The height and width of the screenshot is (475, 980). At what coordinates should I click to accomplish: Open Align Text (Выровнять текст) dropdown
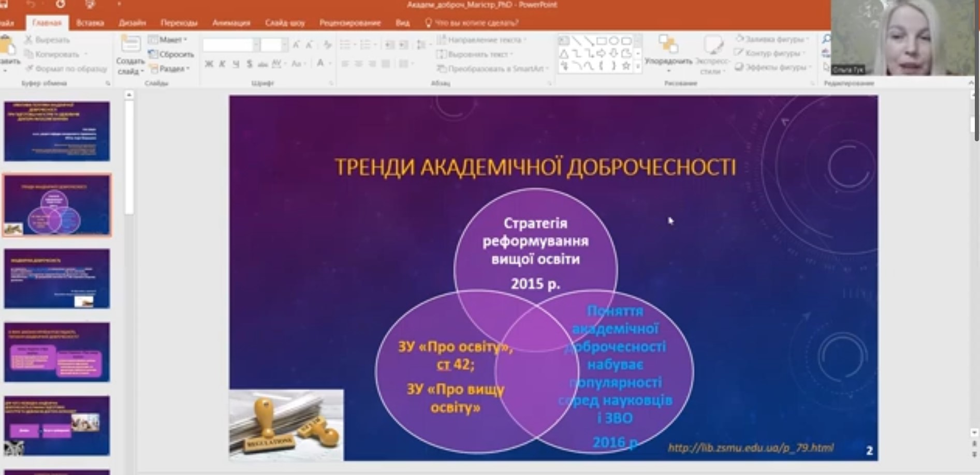pyautogui.click(x=475, y=54)
